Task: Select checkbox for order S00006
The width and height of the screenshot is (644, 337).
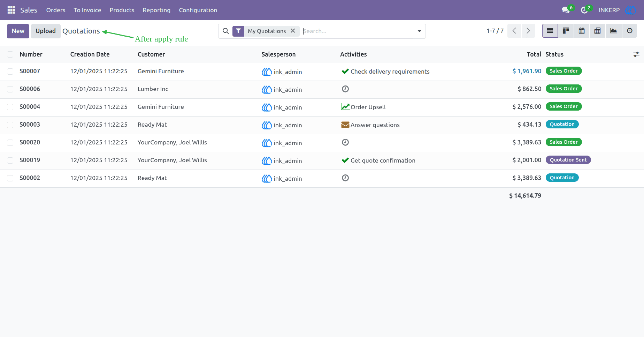Action: 10,89
